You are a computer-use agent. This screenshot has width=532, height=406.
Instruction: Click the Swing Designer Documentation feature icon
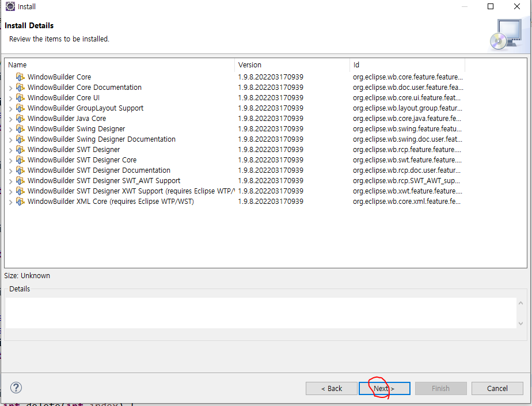(x=20, y=139)
